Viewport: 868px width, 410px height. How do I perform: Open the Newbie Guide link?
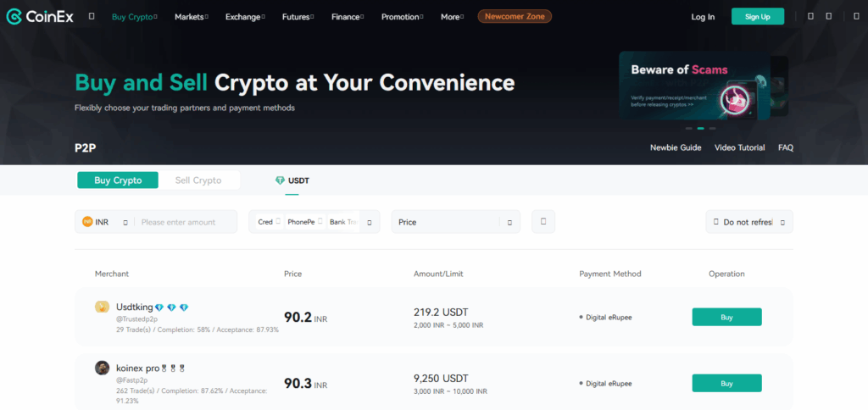676,147
